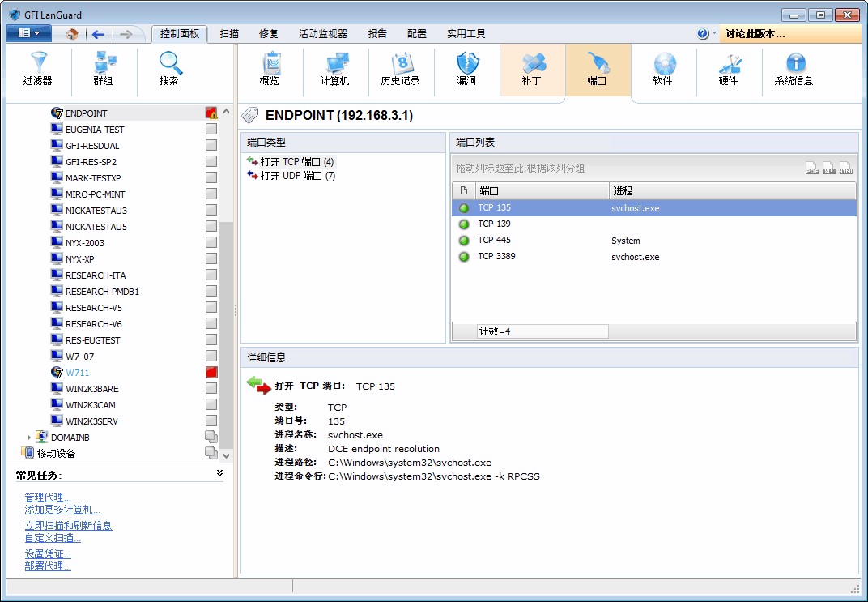
Task: Sort by the 端口 column header
Action: tap(542, 191)
